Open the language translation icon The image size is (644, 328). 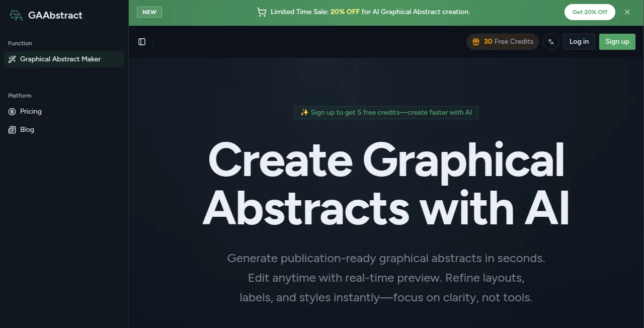tap(550, 42)
